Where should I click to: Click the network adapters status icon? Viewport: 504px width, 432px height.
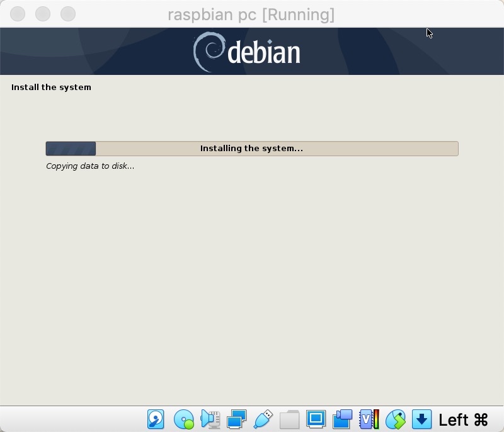coord(237,419)
